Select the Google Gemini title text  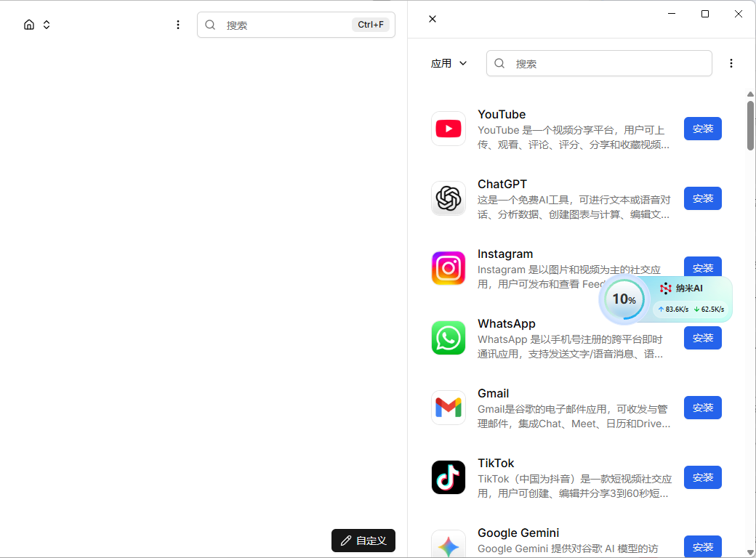click(x=518, y=533)
